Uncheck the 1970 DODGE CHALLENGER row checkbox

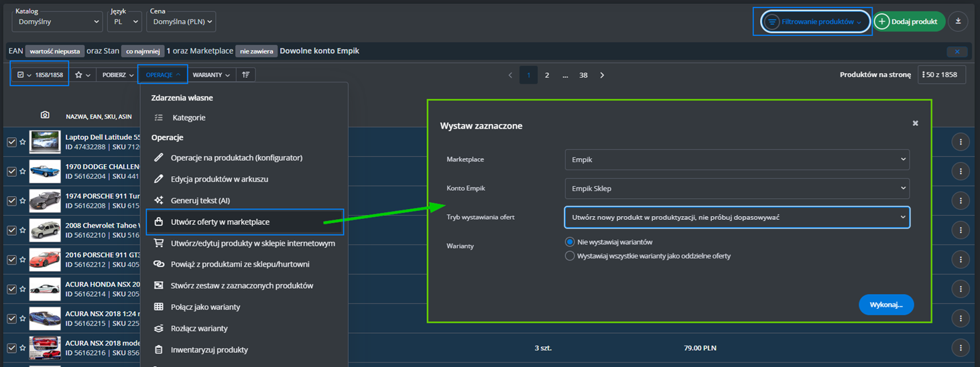click(11, 171)
